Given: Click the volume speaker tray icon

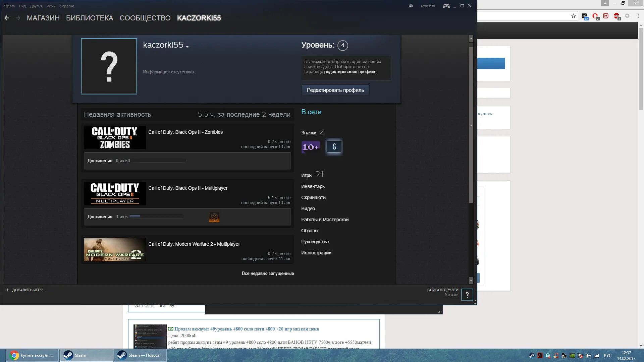Looking at the screenshot, I should pos(588,356).
